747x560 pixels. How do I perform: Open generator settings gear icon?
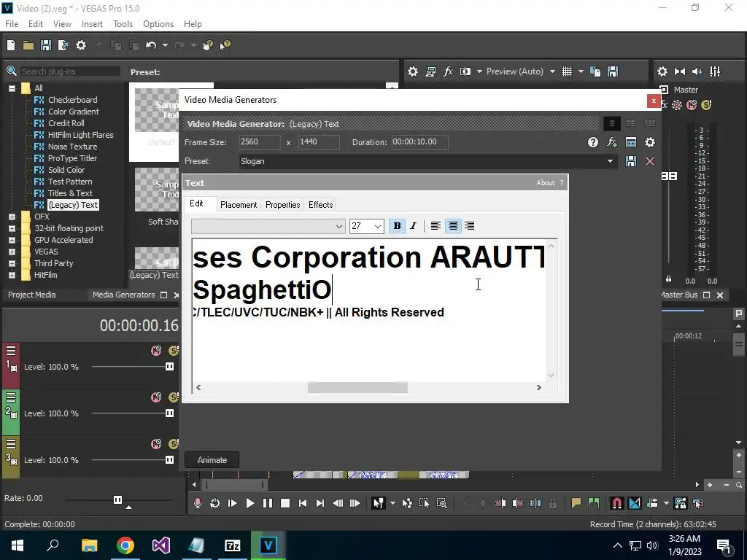click(650, 142)
